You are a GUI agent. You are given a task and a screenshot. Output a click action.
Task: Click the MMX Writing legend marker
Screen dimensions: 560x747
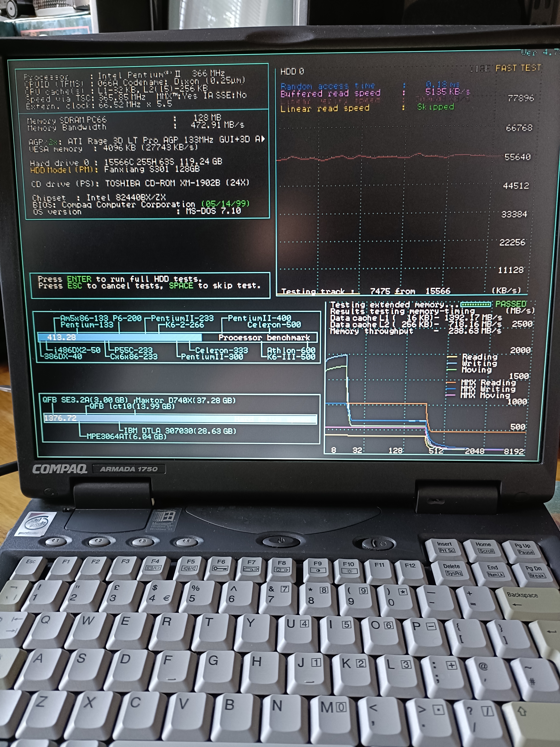point(451,389)
